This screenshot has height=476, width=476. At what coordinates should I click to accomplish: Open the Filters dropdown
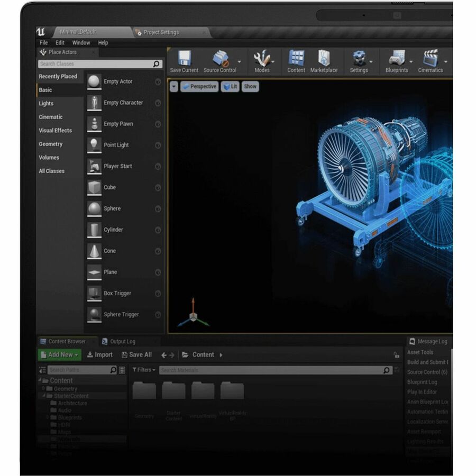(x=143, y=370)
